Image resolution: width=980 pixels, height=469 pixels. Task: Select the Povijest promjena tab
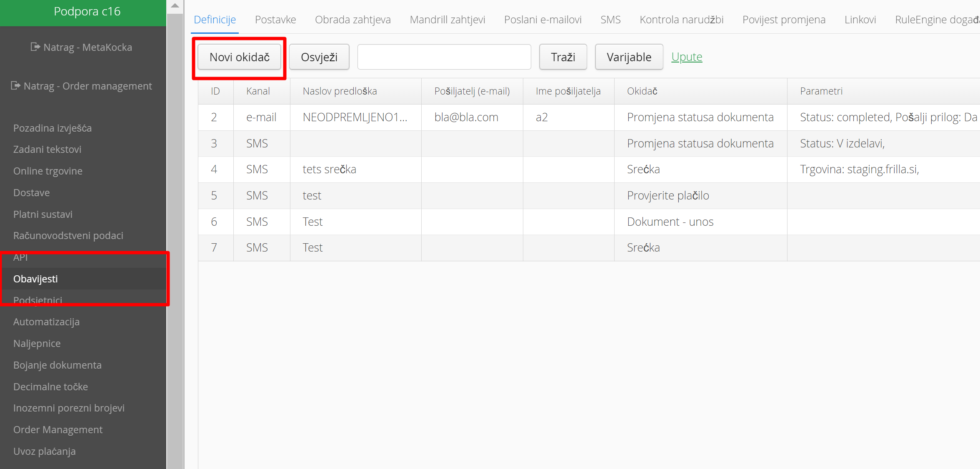coord(783,20)
